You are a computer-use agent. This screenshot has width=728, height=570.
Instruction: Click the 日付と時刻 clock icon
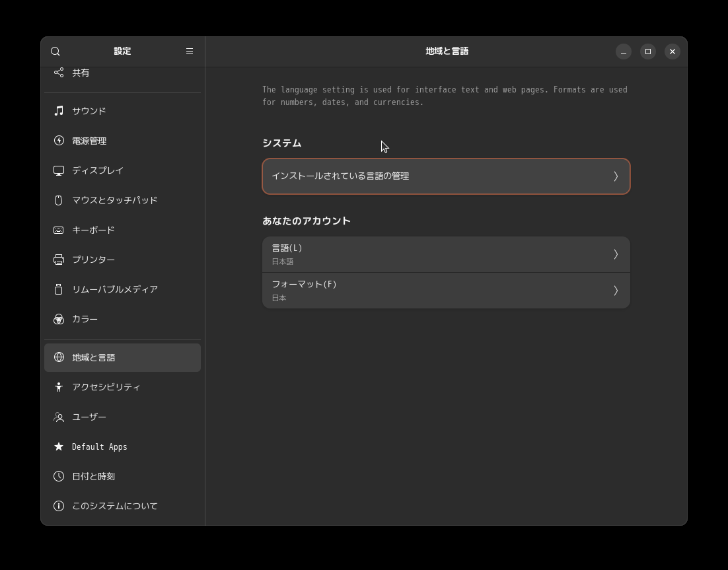(59, 476)
